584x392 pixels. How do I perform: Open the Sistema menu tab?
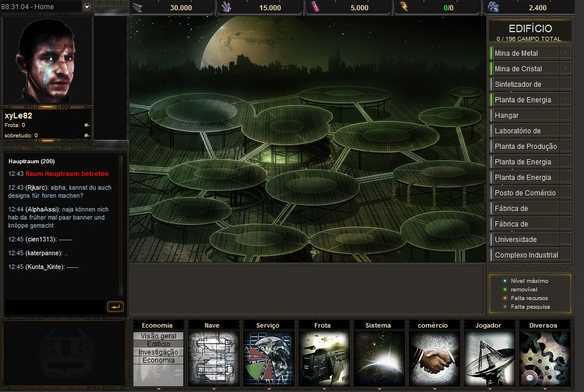(x=378, y=325)
